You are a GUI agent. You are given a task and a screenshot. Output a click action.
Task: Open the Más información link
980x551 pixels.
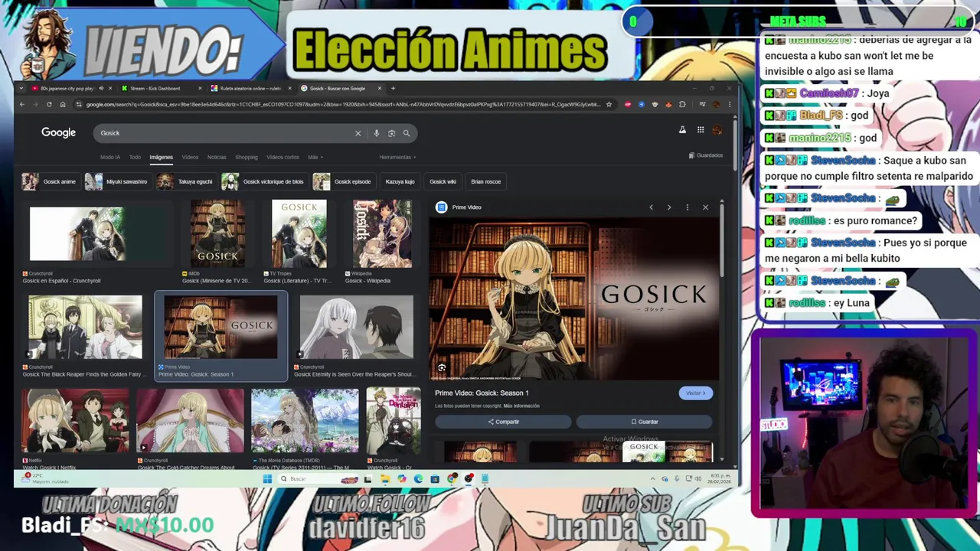tap(521, 406)
